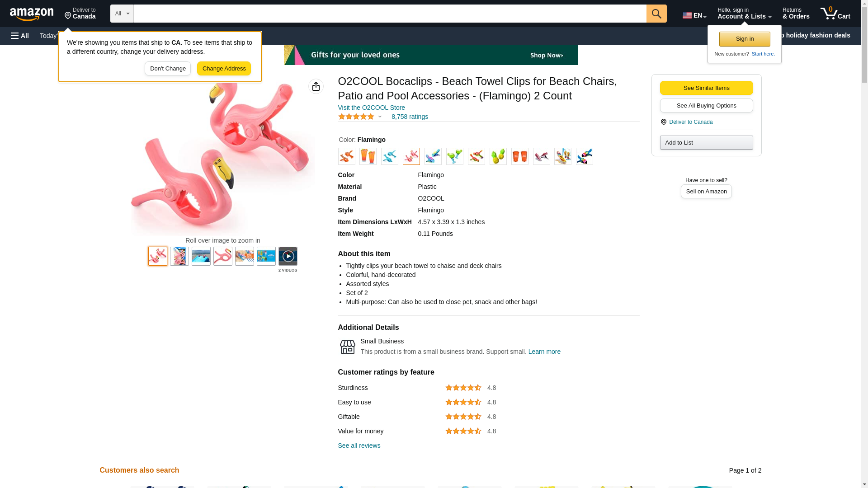Click the deliver-to location pin link
The image size is (868, 488).
tap(80, 14)
